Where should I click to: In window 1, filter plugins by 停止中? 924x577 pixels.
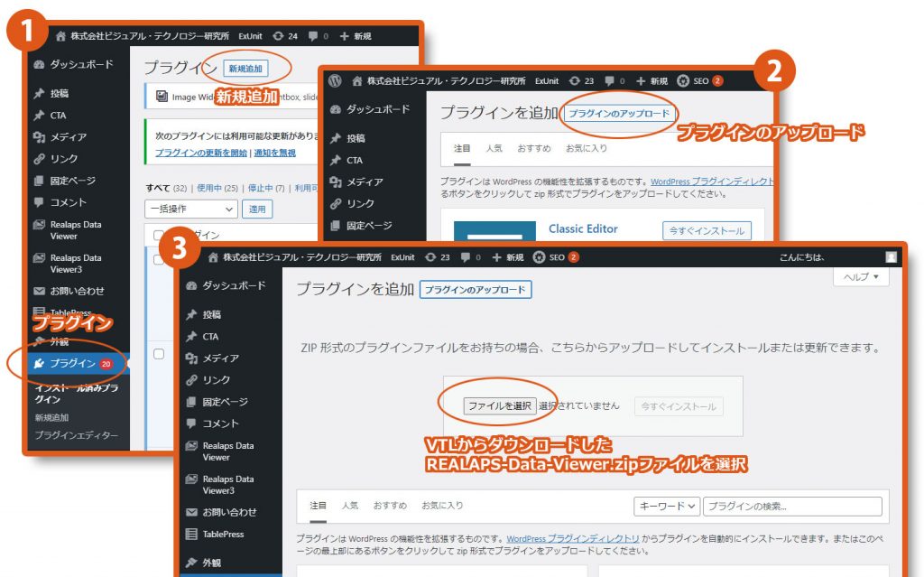[266, 188]
